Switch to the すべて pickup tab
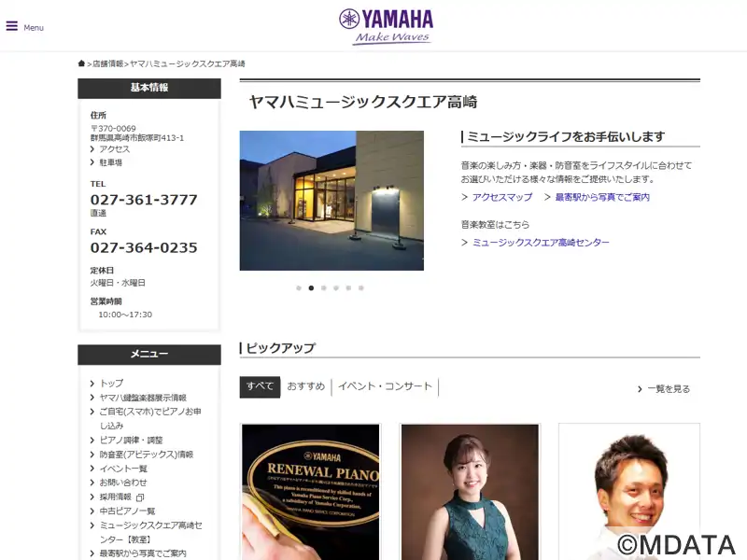Screen dimensions: 747x560 pyautogui.click(x=260, y=386)
